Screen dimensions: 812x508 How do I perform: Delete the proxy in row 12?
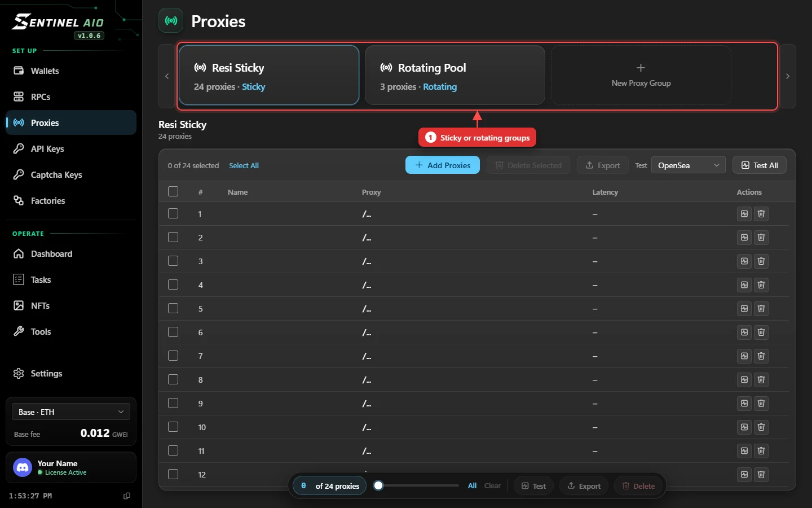761,475
